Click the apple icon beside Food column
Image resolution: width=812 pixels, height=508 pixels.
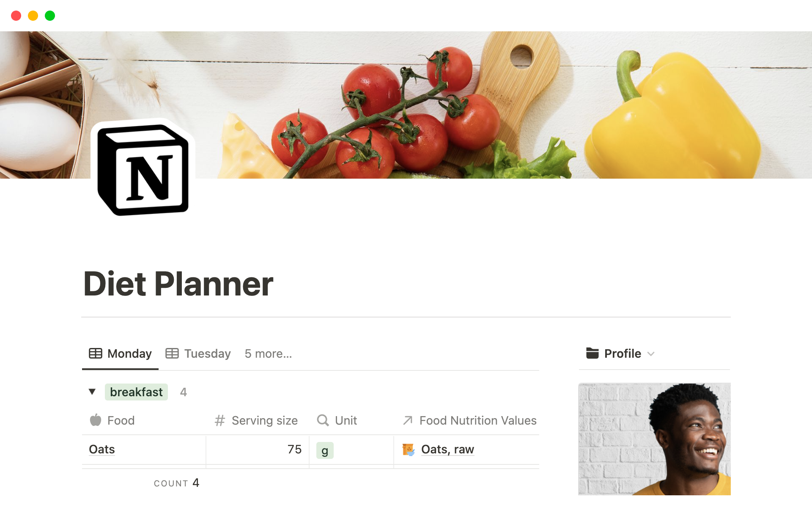96,420
